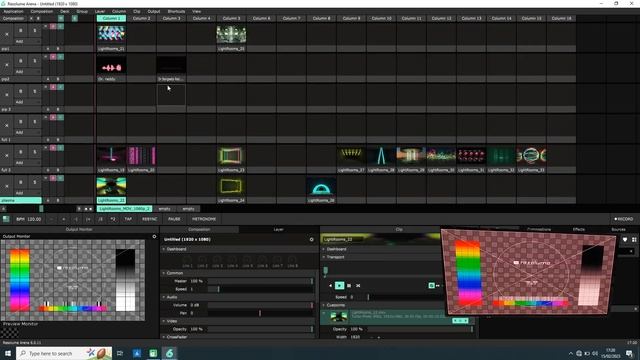
Task: Open the Application menu
Action: (13, 11)
